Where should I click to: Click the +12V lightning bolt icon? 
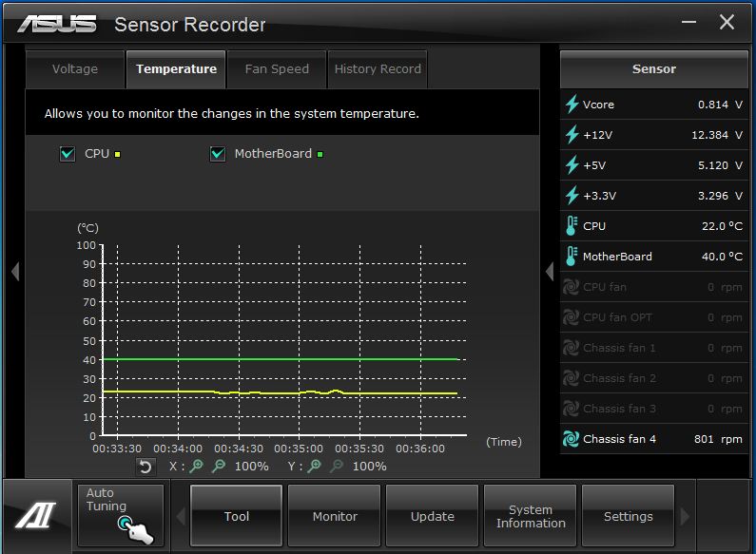572,134
